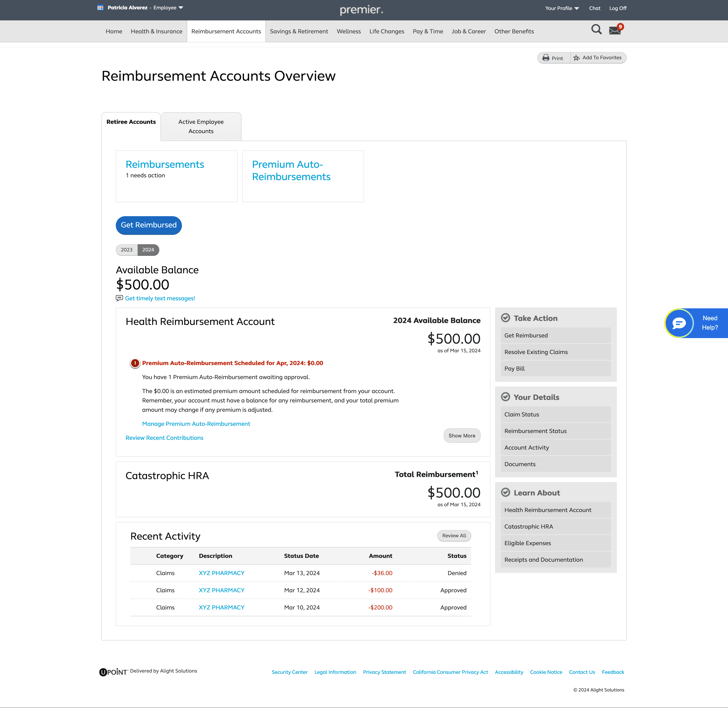
Task: Open the Need Help chat bubble
Action: 679,323
